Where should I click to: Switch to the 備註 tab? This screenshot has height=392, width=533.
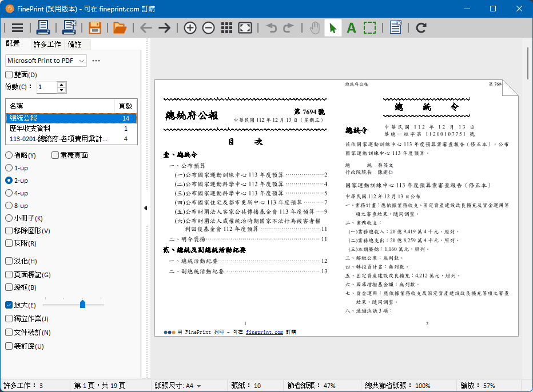tap(74, 45)
